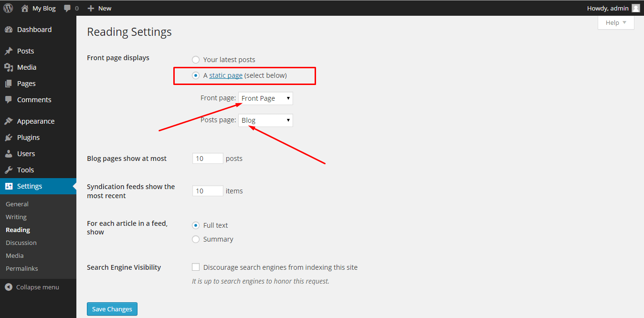644x318 pixels.
Task: Go to Permalinks settings
Action: (21, 268)
